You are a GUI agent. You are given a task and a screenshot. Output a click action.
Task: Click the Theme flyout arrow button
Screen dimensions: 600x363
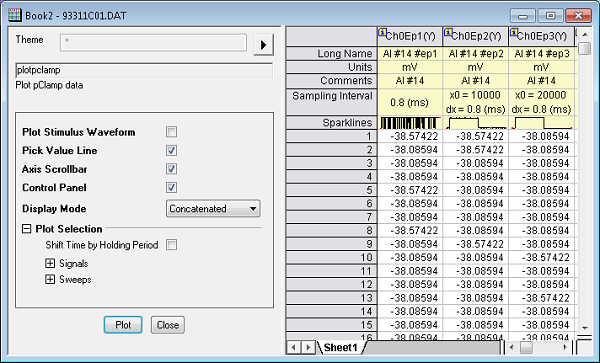tap(263, 45)
